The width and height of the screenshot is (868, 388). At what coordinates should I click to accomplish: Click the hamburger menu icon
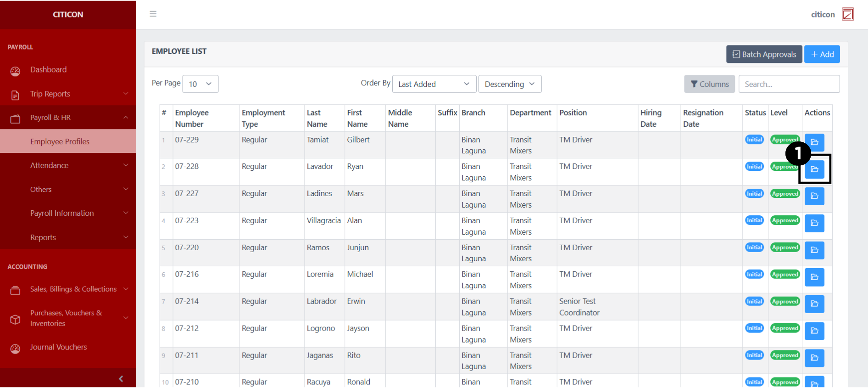point(153,14)
